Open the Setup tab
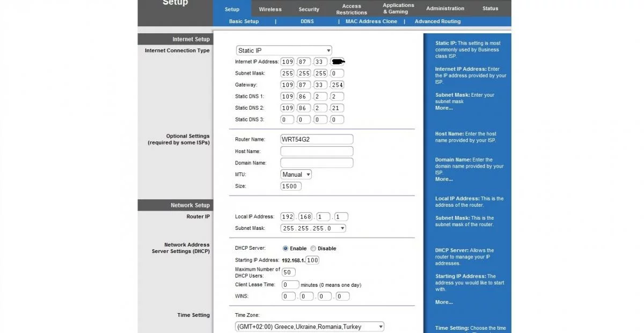 point(232,9)
